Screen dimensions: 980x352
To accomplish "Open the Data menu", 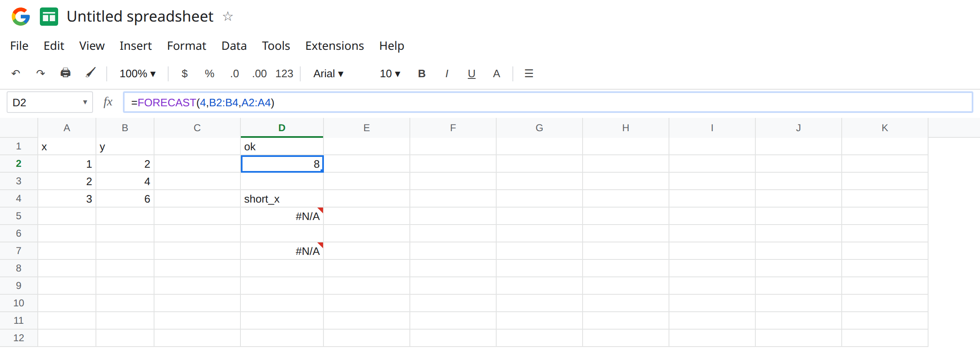I will pos(234,46).
